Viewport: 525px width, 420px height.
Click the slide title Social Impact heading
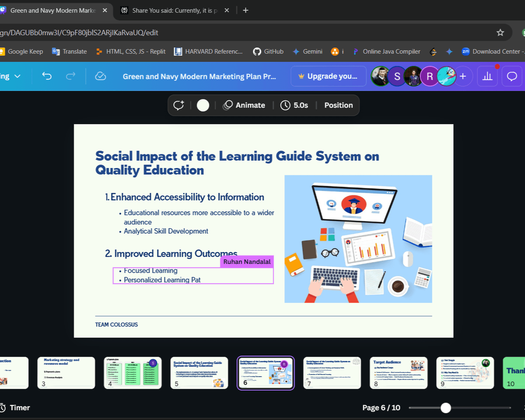pos(237,163)
